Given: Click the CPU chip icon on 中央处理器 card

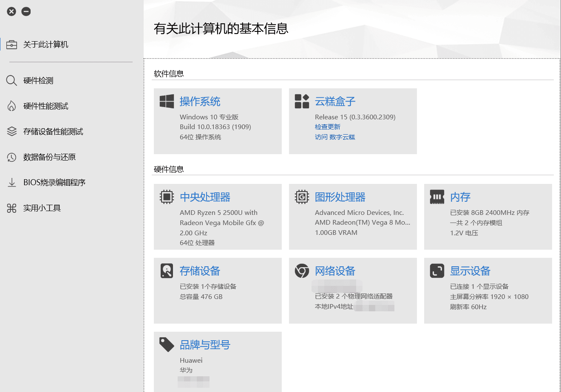Looking at the screenshot, I should (167, 197).
